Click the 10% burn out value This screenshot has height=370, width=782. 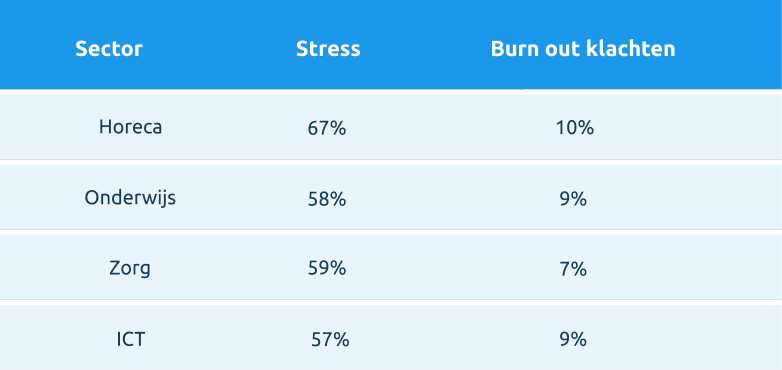click(575, 128)
